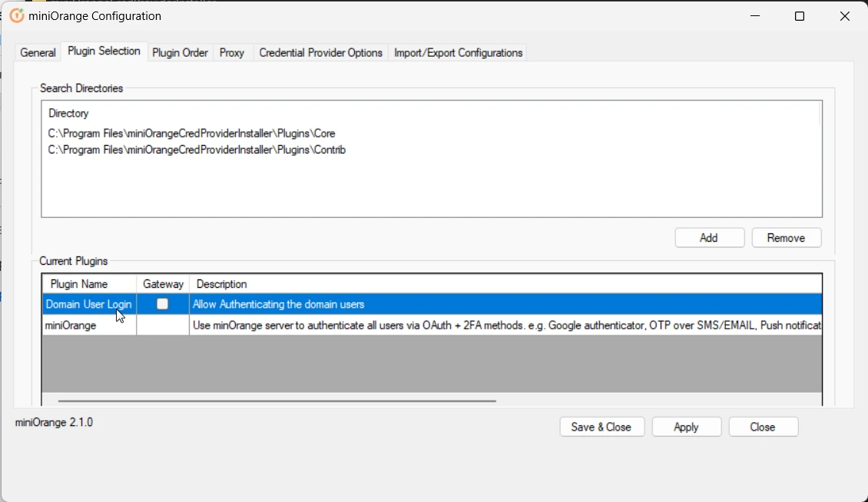Close the window using title bar X
The height and width of the screenshot is (502, 868).
[845, 16]
